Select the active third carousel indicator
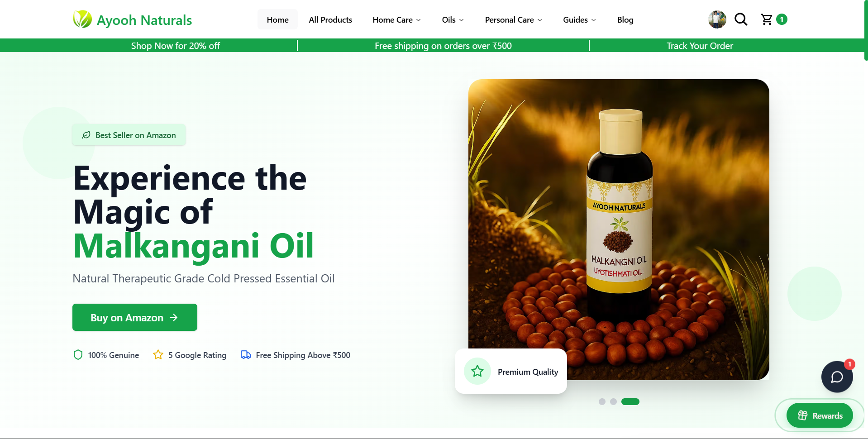Screen dimensions: 868x439 pyautogui.click(x=630, y=401)
